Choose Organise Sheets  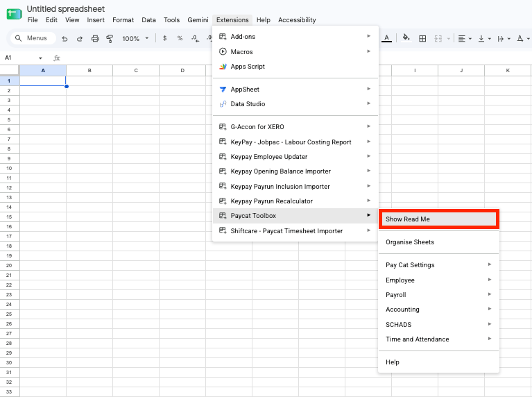pos(438,242)
